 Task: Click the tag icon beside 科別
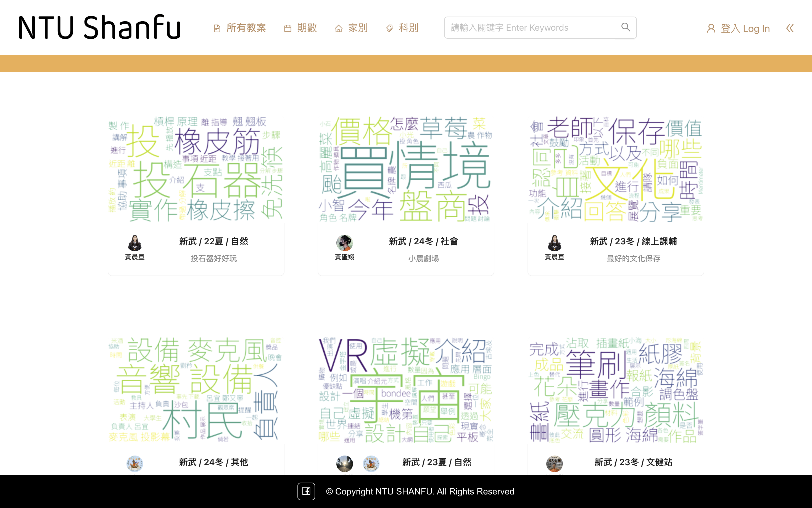click(389, 28)
